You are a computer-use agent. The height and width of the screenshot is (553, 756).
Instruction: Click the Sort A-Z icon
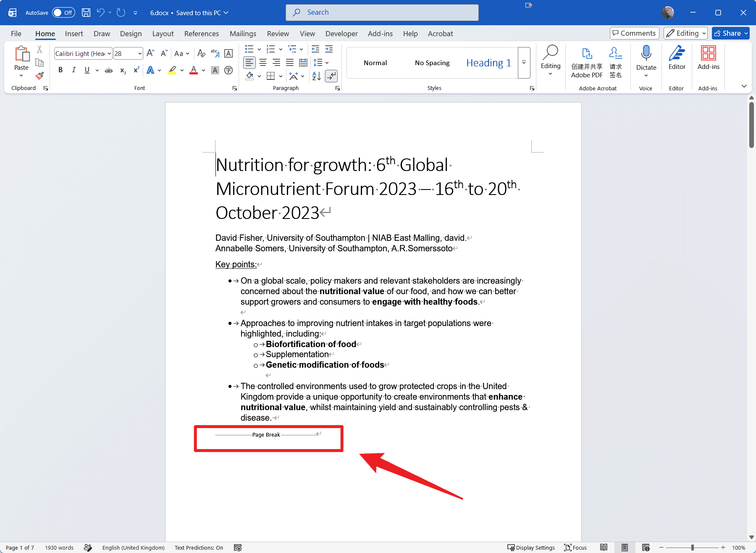pos(317,76)
